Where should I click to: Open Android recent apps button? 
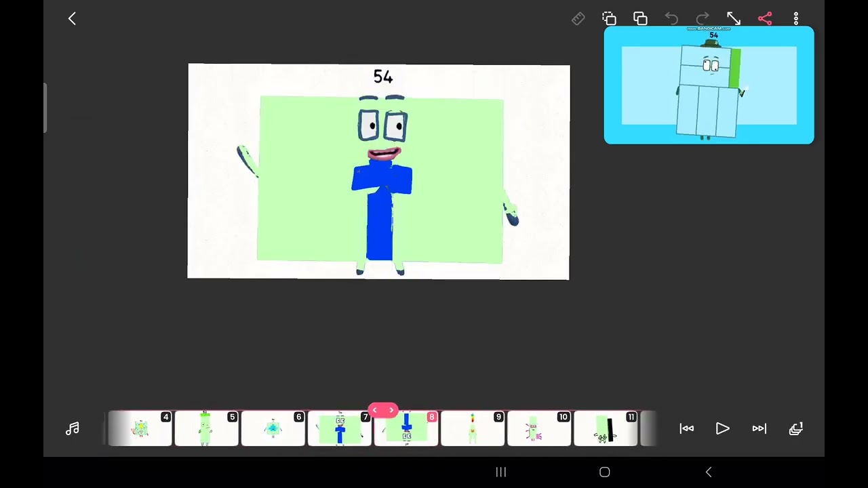tap(501, 472)
